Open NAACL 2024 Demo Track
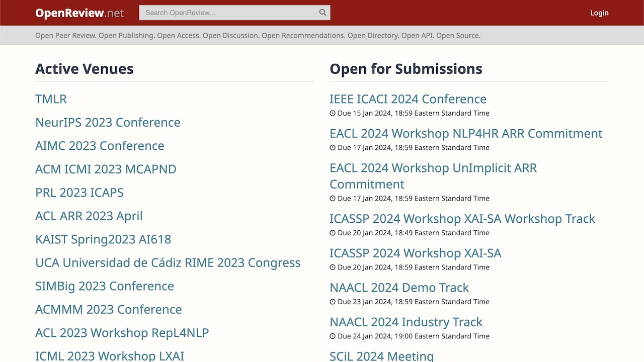This screenshot has width=644, height=362. [x=399, y=288]
